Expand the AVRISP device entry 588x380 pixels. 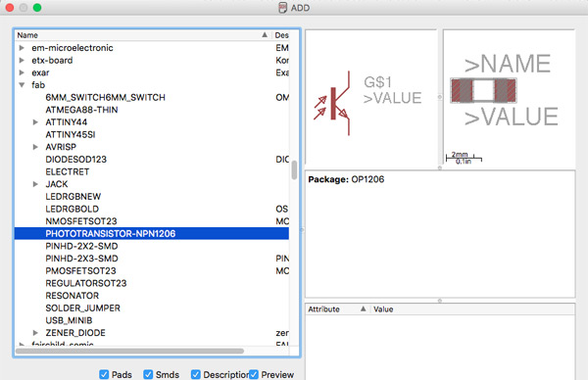(35, 147)
